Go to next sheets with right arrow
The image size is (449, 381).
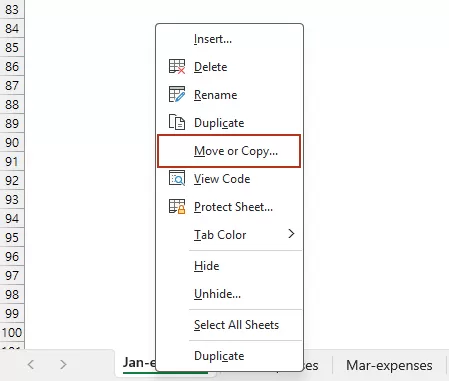pyautogui.click(x=63, y=365)
